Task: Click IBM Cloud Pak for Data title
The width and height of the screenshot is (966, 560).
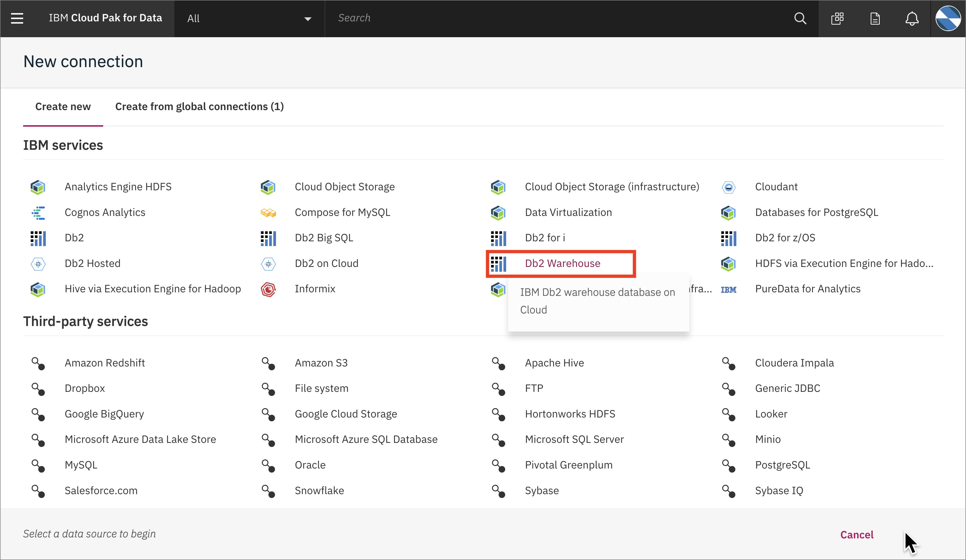Action: tap(105, 18)
